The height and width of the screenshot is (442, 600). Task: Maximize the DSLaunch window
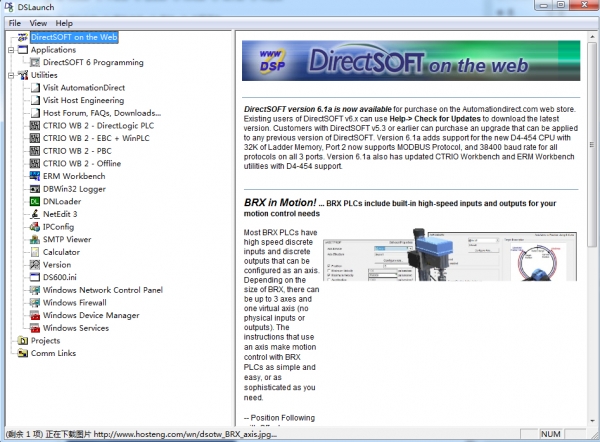click(561, 5)
